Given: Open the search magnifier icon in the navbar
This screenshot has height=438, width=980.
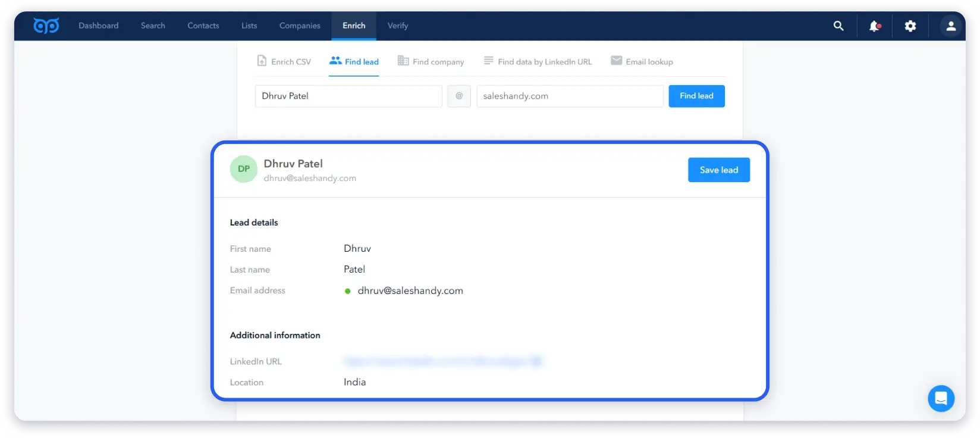Looking at the screenshot, I should click(838, 26).
